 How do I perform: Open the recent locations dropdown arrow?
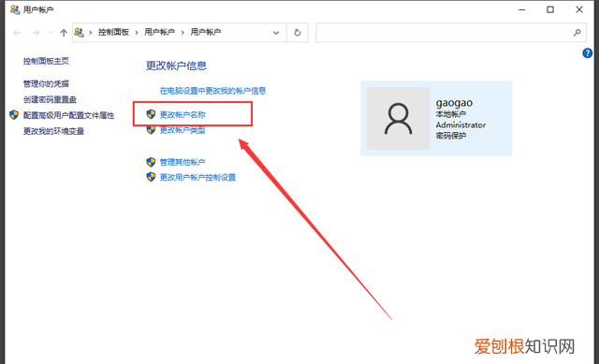point(51,34)
